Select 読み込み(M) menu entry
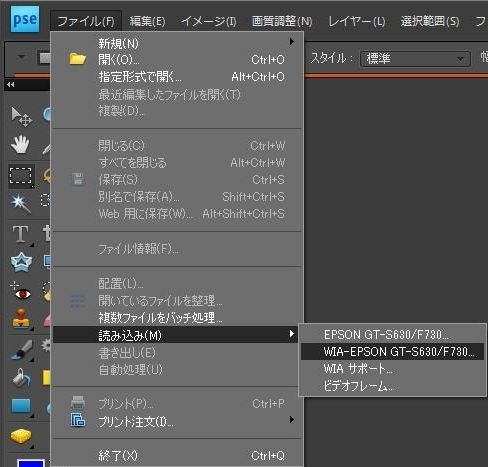This screenshot has width=488, height=467. tap(175, 335)
